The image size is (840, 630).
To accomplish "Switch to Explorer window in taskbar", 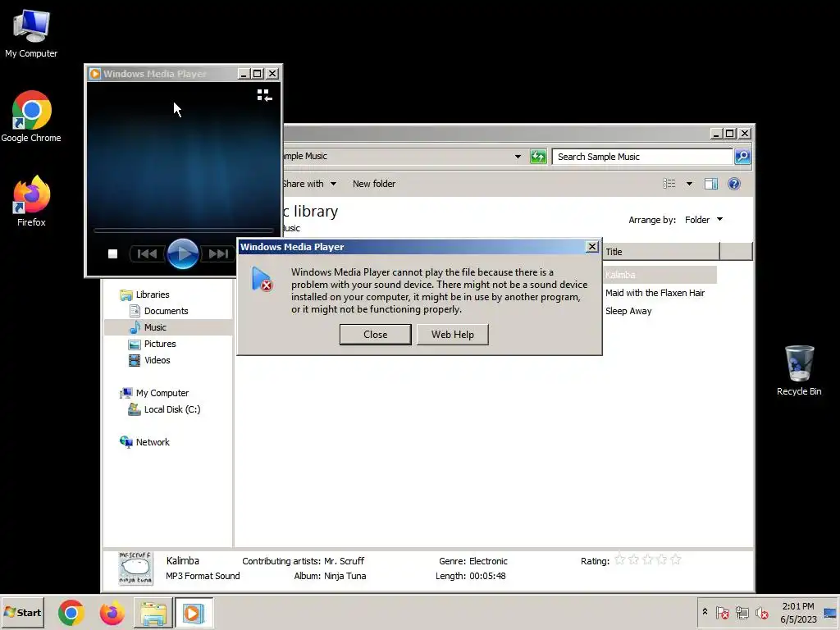I will (x=153, y=613).
